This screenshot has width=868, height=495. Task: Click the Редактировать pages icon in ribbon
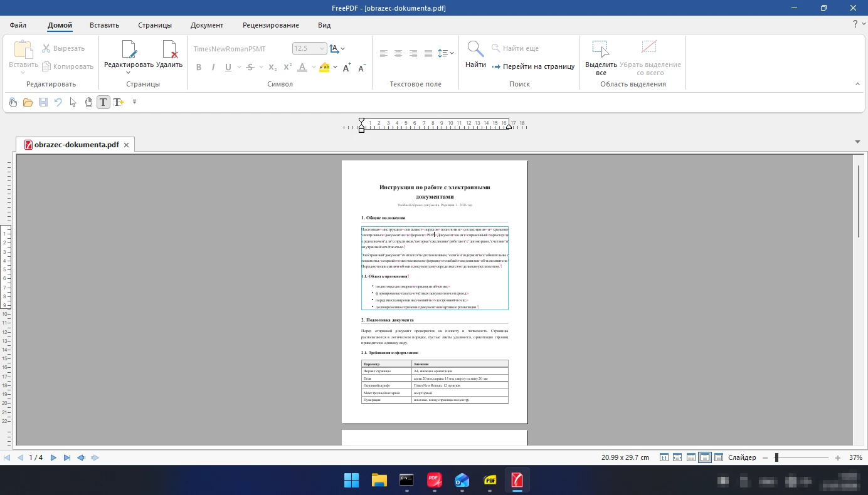[x=129, y=49]
